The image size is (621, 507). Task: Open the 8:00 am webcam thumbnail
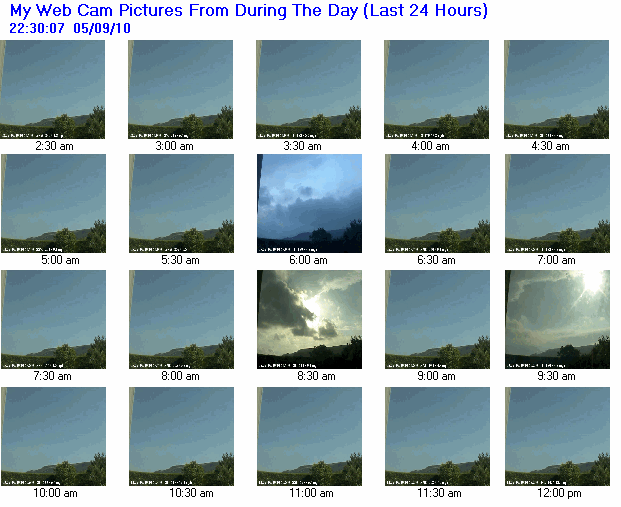coord(181,320)
